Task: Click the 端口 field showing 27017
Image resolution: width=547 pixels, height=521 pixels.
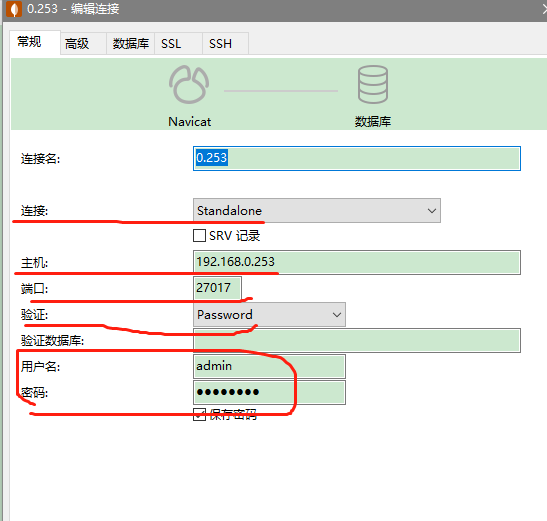Action: pos(217,288)
